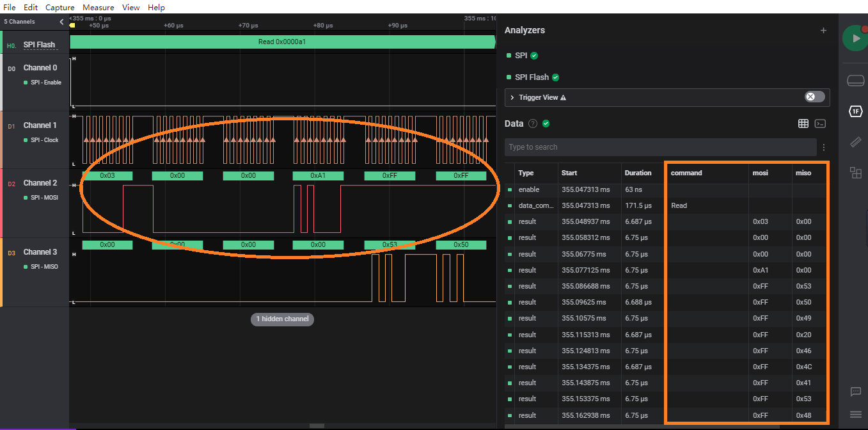Viewport: 868px width, 430px height.
Task: Start capture with green play button
Action: tap(855, 38)
